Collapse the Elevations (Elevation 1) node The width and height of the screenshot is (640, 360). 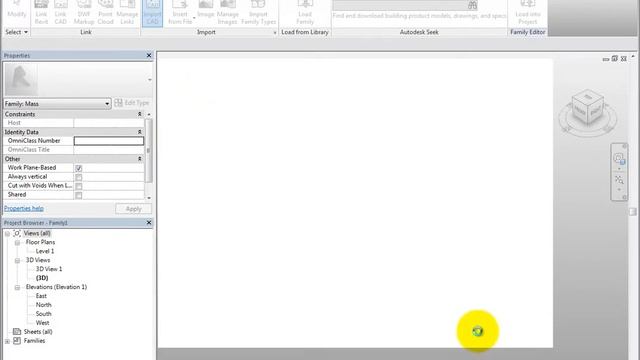point(17,287)
